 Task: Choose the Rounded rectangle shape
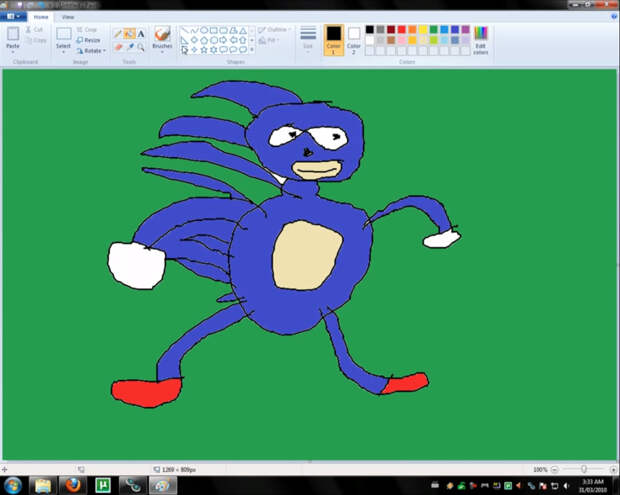[223, 30]
